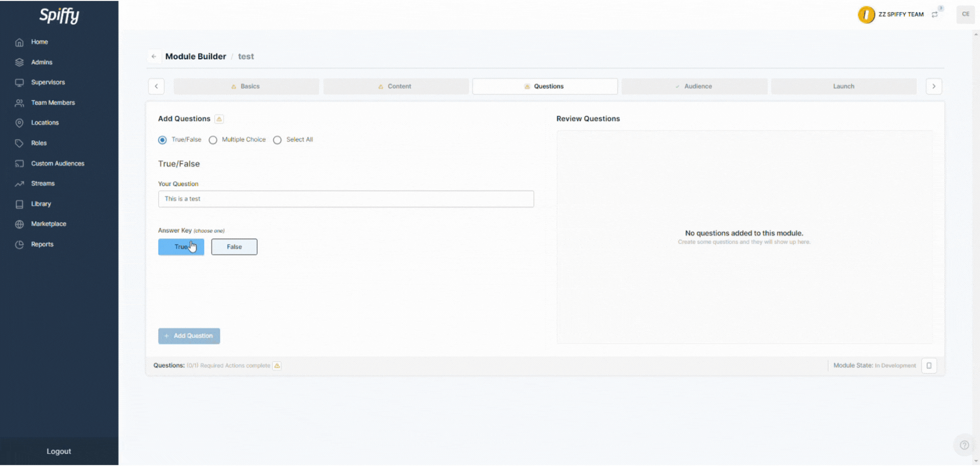Switch to the Content tab
This screenshot has width=980, height=466.
(x=396, y=86)
